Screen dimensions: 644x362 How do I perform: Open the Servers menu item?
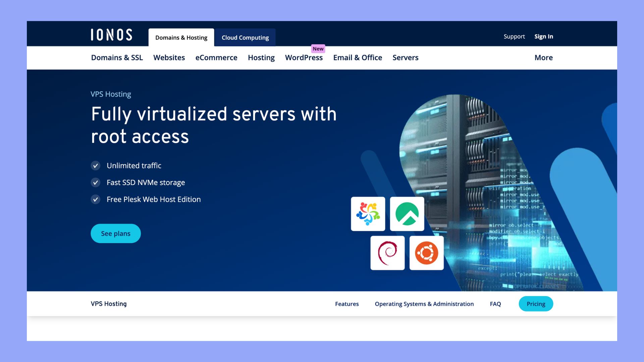point(405,58)
